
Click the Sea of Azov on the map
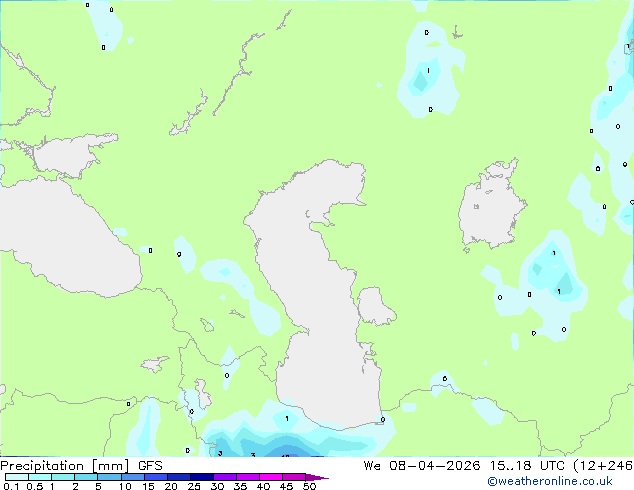(x=71, y=156)
